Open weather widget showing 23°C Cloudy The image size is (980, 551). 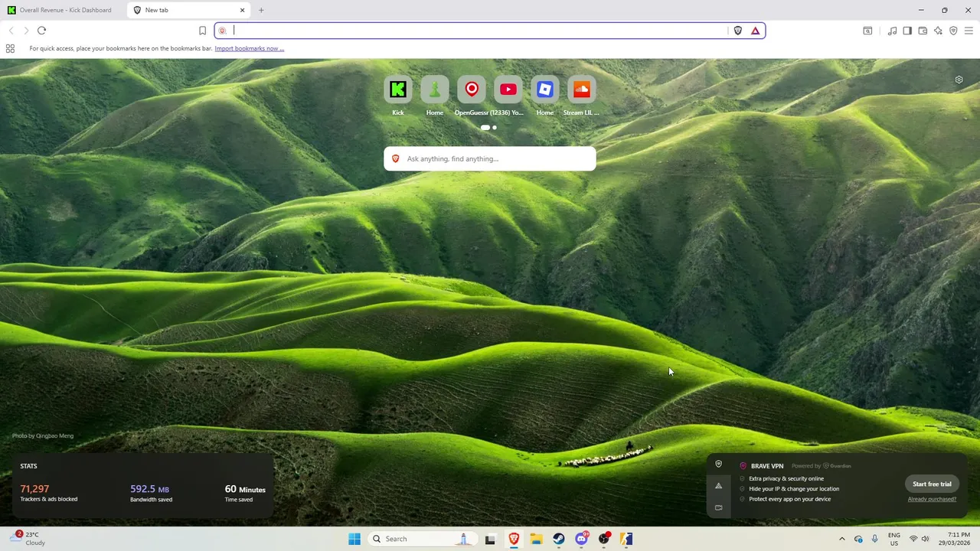pyautogui.click(x=29, y=539)
